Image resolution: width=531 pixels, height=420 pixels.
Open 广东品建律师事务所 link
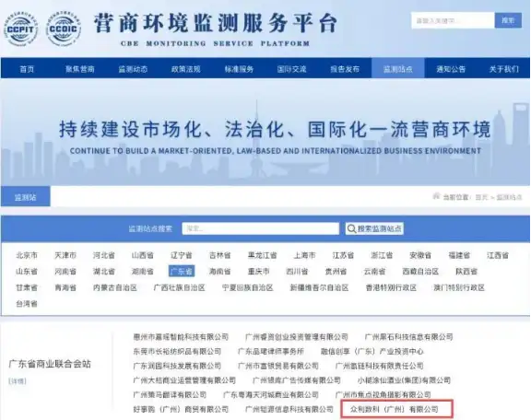[x=271, y=352]
